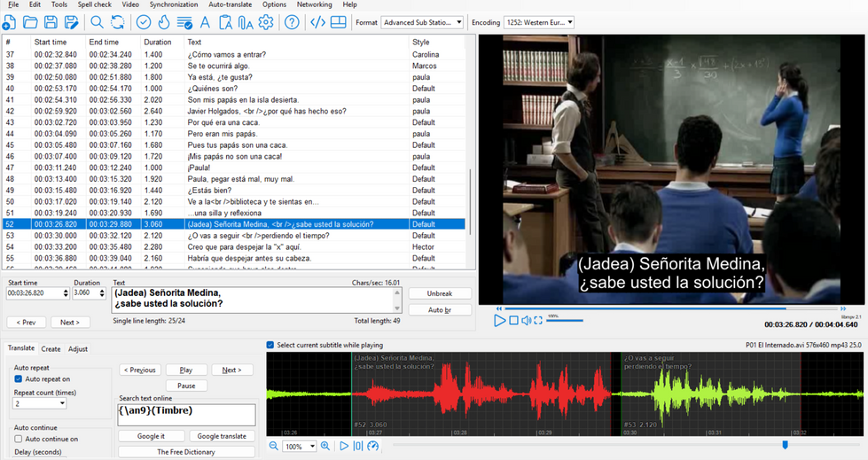The width and height of the screenshot is (868, 460).
Task: Open Repeat count dropdown
Action: [x=40, y=403]
